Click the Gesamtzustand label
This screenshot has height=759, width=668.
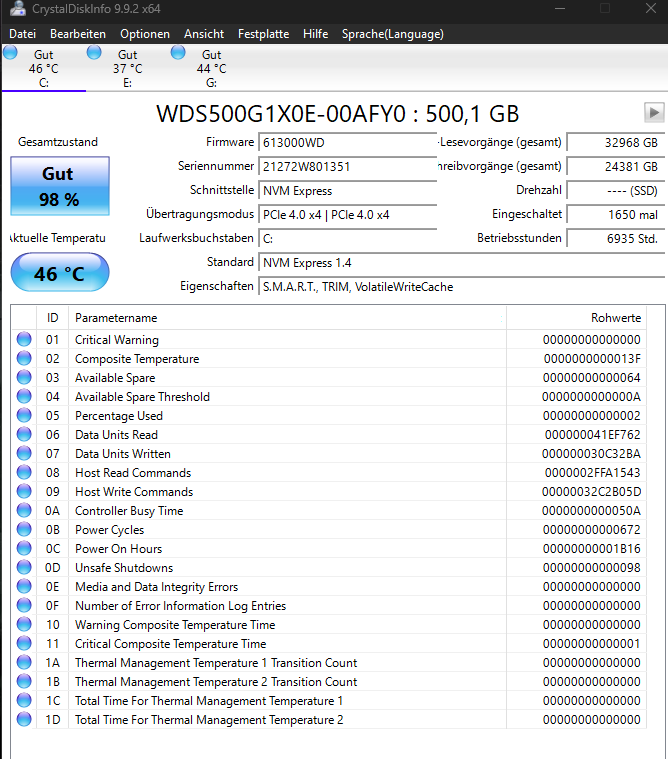pos(58,142)
